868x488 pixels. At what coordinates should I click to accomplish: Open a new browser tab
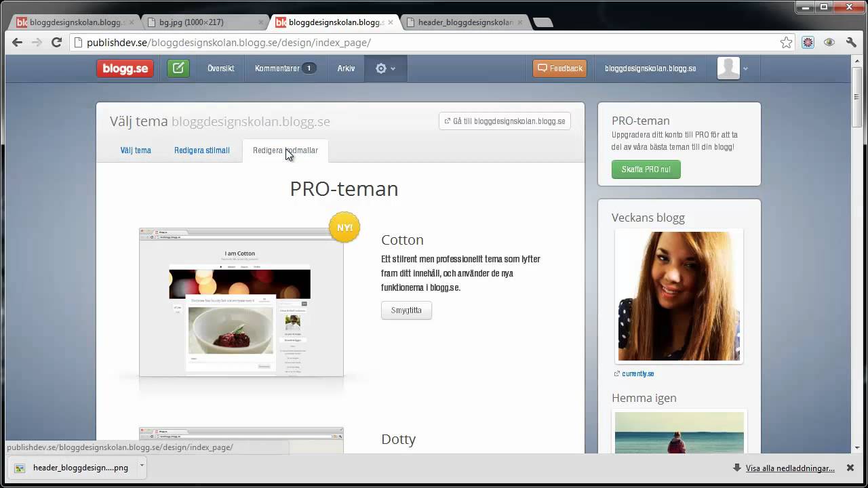542,22
